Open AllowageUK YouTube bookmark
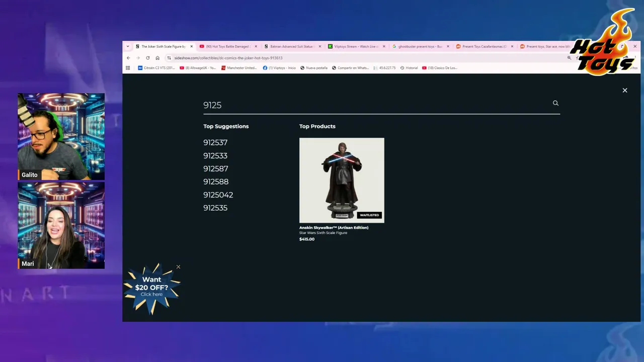Viewport: 644px width, 362px height. 198,68
